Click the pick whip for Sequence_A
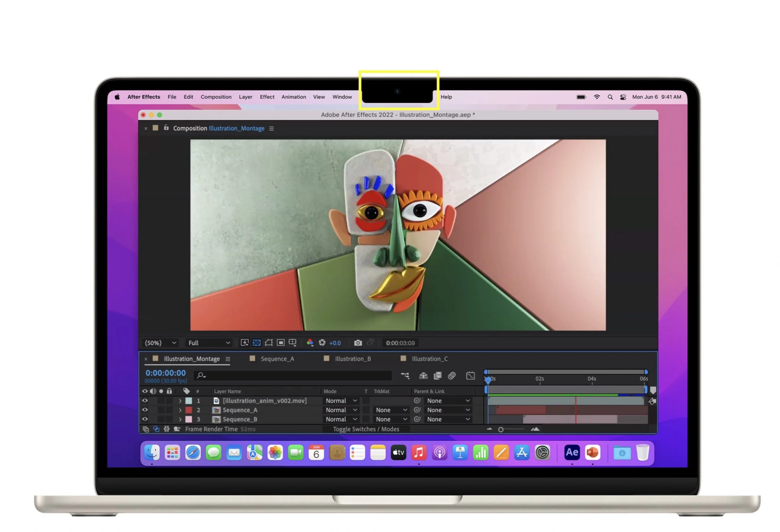The height and width of the screenshot is (532, 780). point(417,410)
